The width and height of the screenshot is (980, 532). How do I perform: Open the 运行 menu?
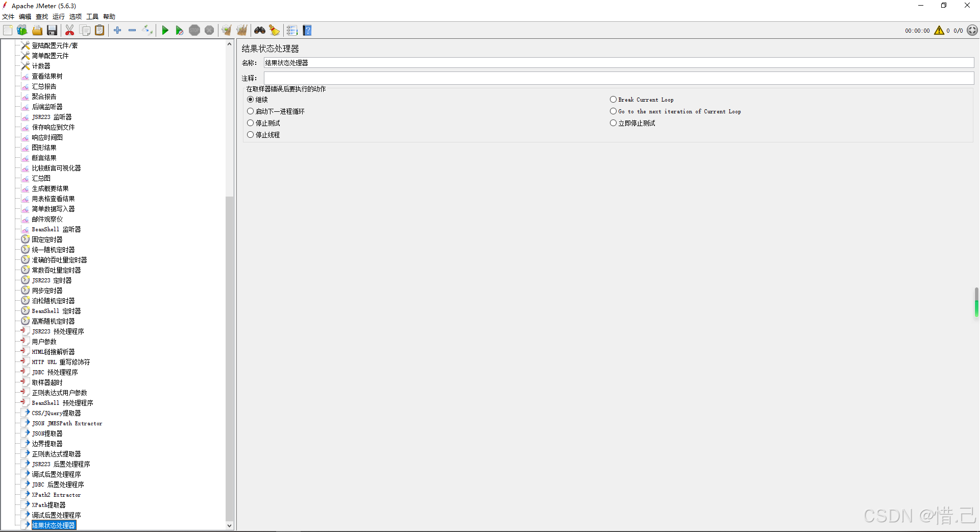point(59,17)
